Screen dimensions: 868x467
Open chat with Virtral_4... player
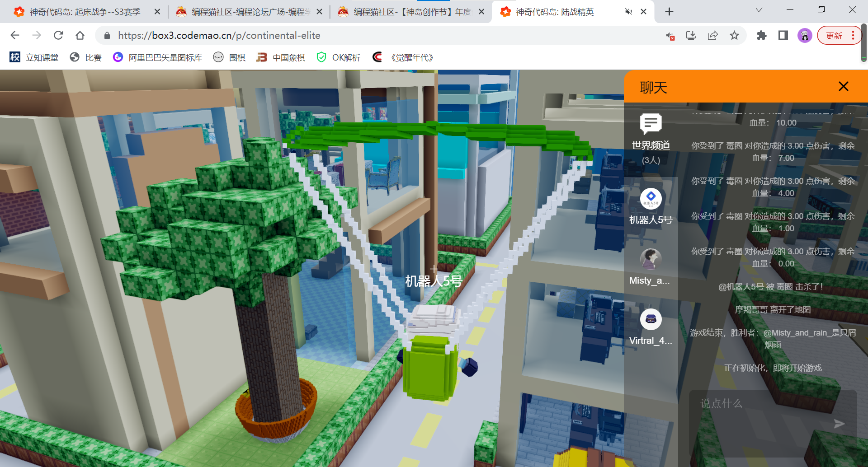[x=651, y=327]
